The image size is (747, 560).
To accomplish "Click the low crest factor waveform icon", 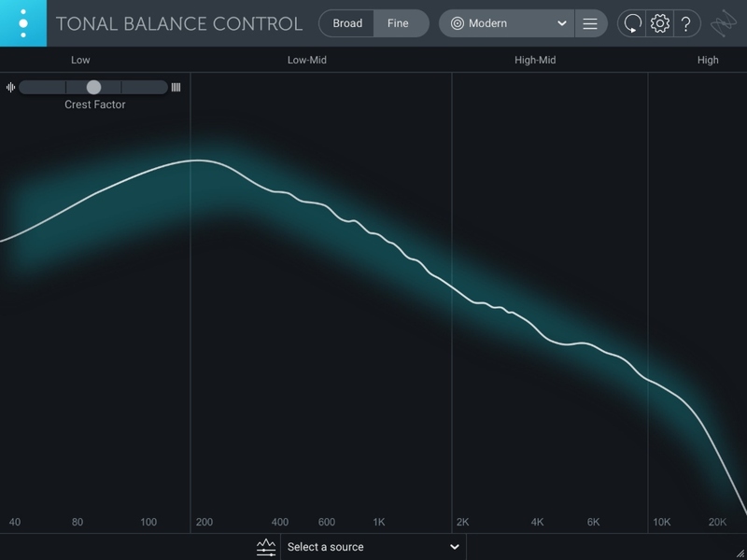I will [x=10, y=88].
